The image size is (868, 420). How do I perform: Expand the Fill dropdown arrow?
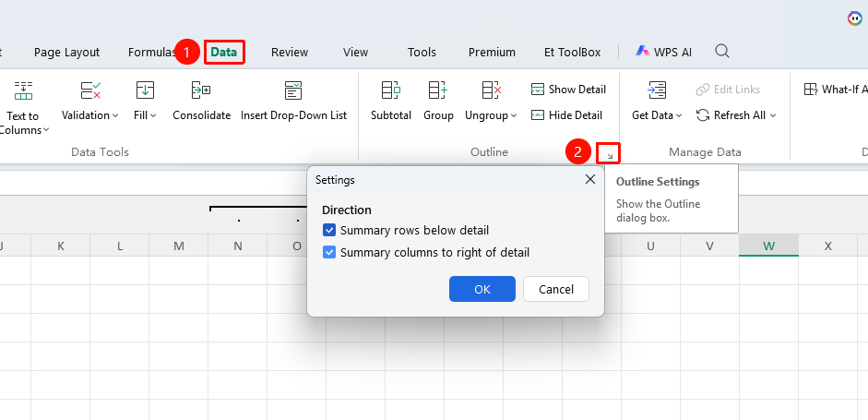[x=153, y=115]
